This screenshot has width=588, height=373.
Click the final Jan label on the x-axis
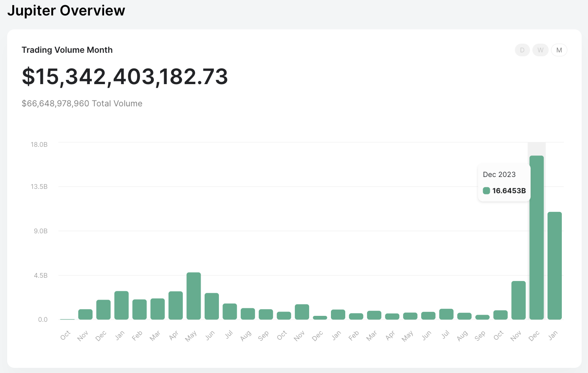[553, 335]
